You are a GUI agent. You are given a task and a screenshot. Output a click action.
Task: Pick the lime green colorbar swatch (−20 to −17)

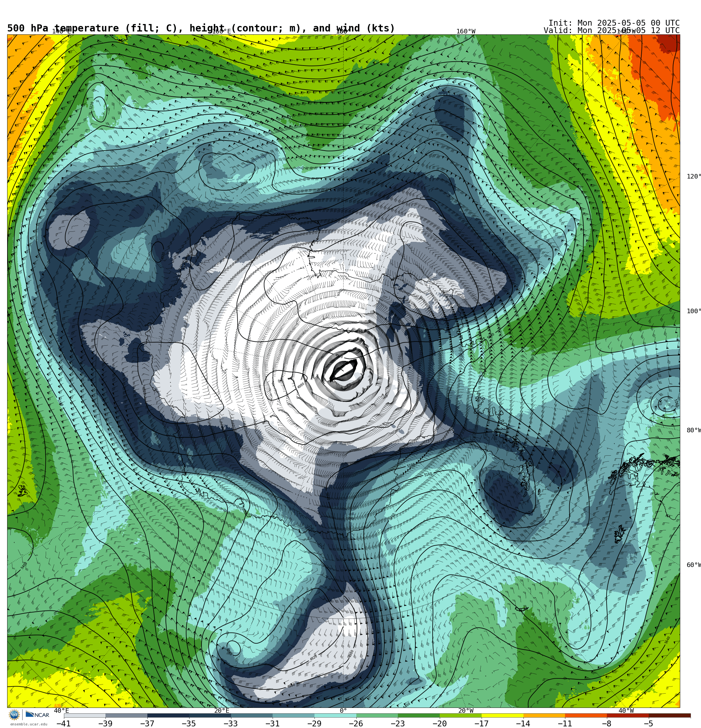click(x=461, y=715)
